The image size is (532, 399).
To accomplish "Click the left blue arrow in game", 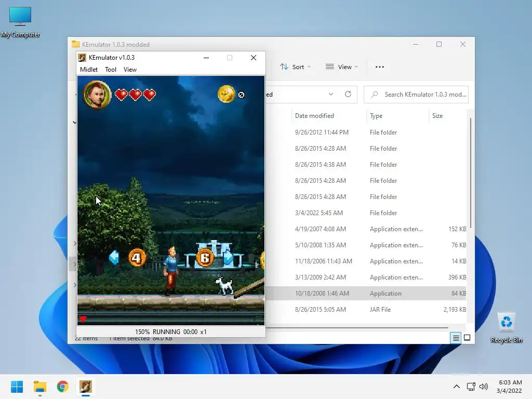I will pyautogui.click(x=114, y=258).
